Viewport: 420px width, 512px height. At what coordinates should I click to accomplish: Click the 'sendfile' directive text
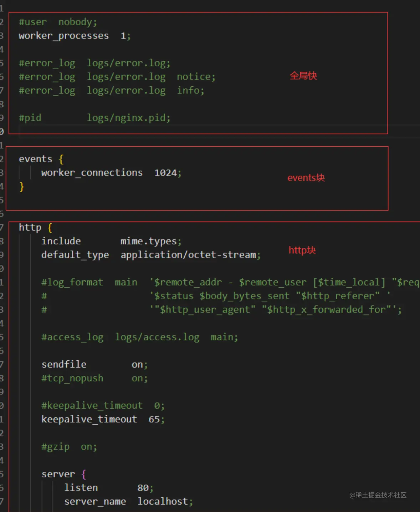64,364
